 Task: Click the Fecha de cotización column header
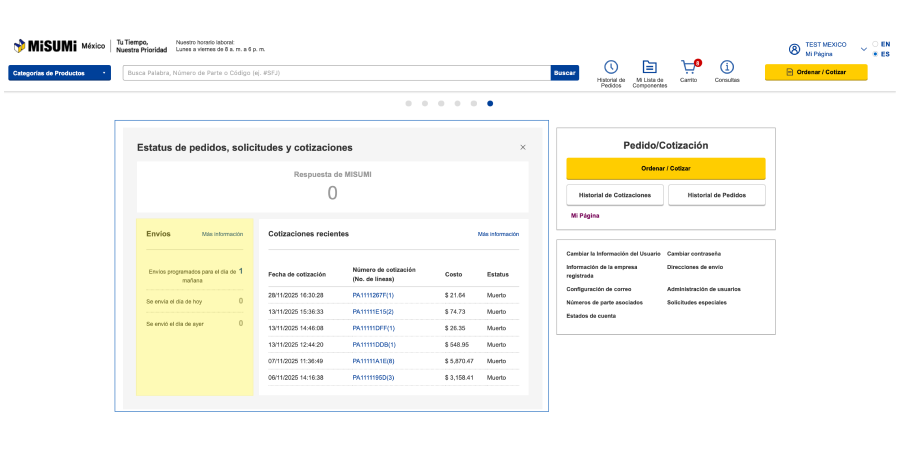(x=297, y=275)
